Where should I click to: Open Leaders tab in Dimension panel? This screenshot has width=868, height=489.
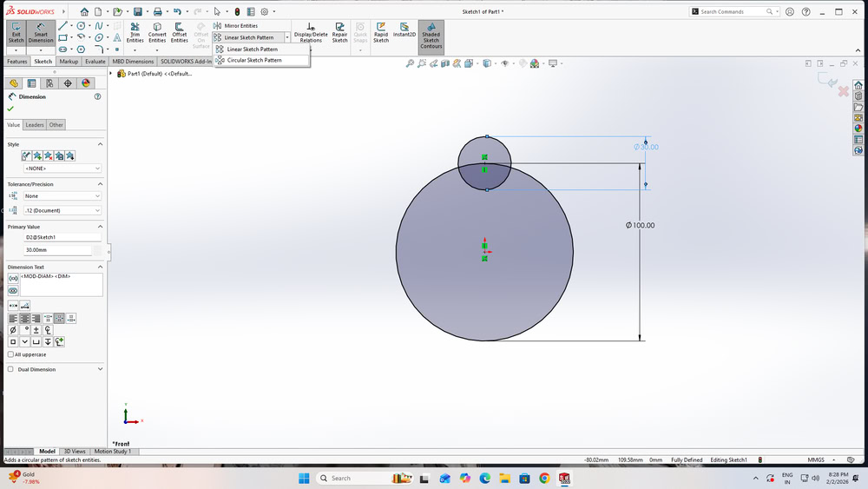point(35,124)
